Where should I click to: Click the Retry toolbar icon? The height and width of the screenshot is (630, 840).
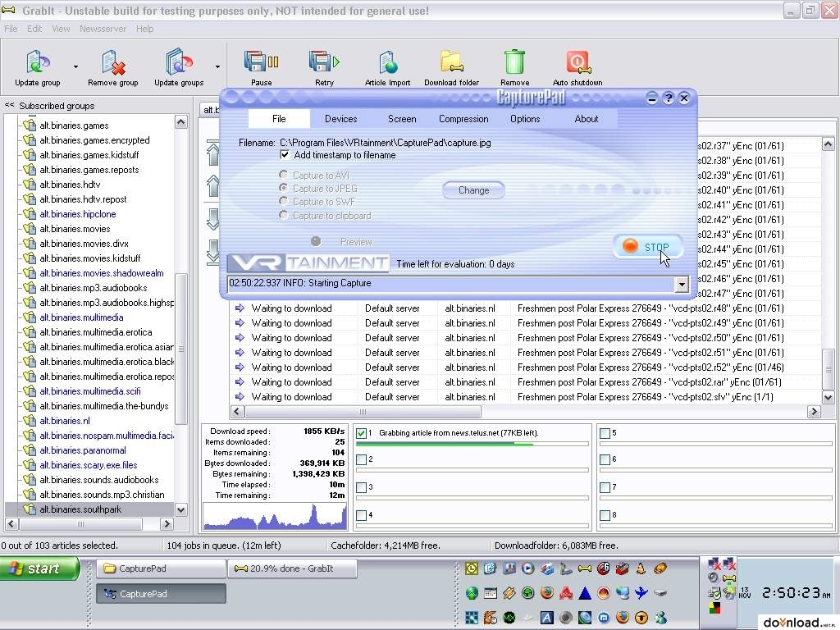pos(324,62)
